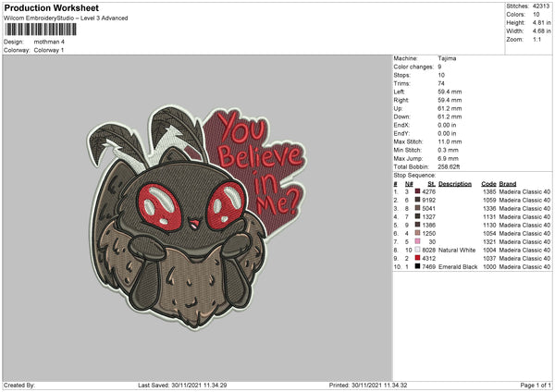
Task: Click the 'Brand' column header
Action: tap(508, 184)
